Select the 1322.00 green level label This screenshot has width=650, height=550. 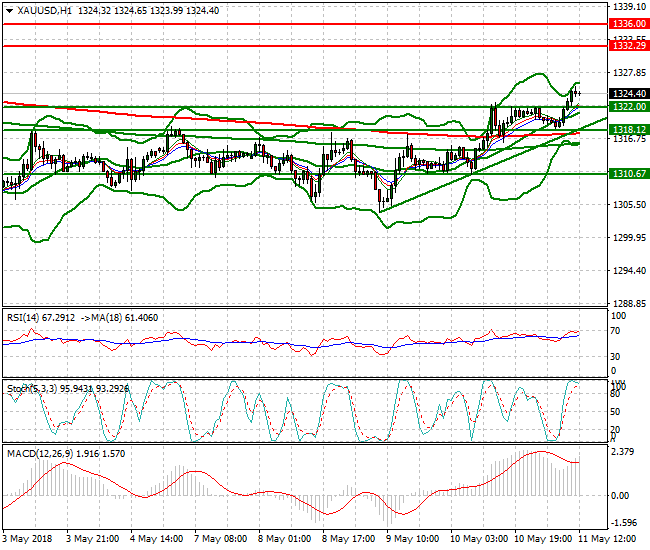click(629, 107)
